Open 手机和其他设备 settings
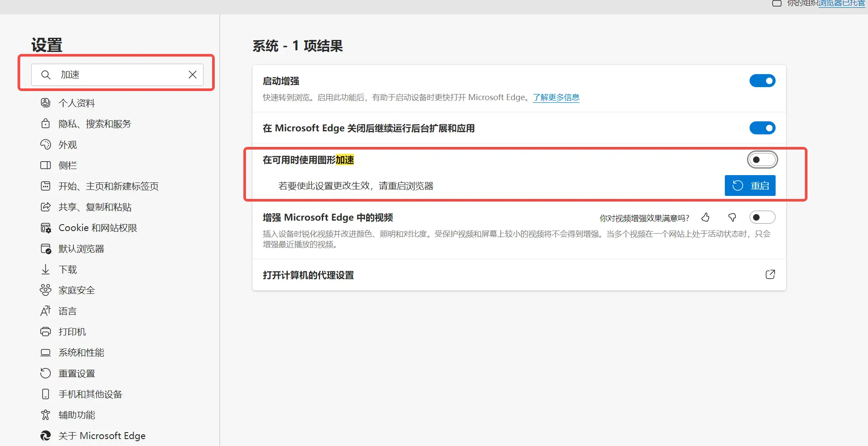 click(x=90, y=394)
